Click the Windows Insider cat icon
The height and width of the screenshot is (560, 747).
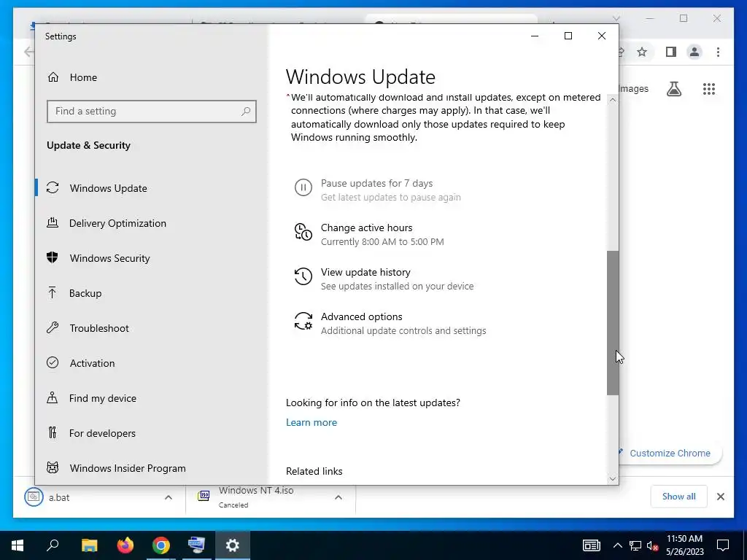click(x=53, y=467)
